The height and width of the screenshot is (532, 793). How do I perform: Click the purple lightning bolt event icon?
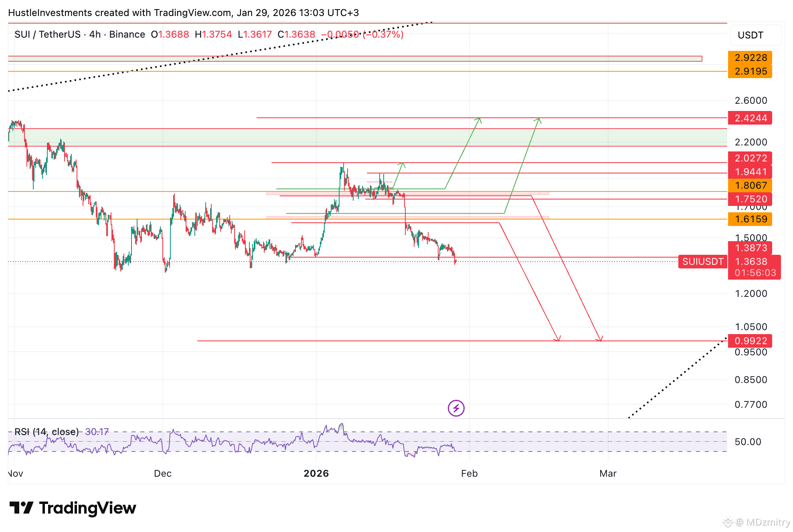coord(456,408)
